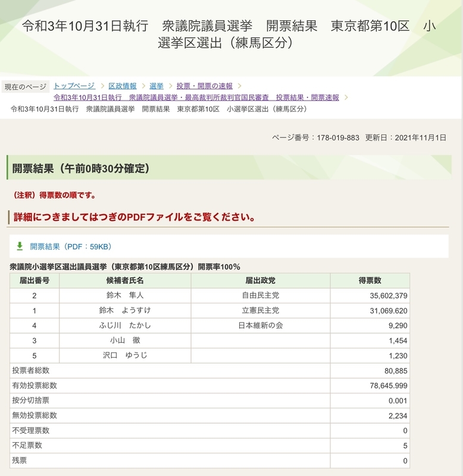463x476 pixels.
Task: Go to the 選挙 breadcrumb link
Action: pyautogui.click(x=157, y=86)
